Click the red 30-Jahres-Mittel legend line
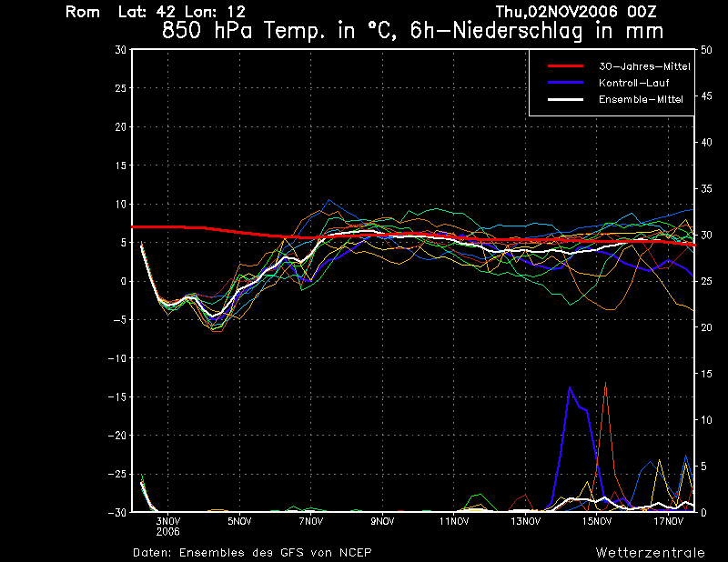 pyautogui.click(x=564, y=66)
